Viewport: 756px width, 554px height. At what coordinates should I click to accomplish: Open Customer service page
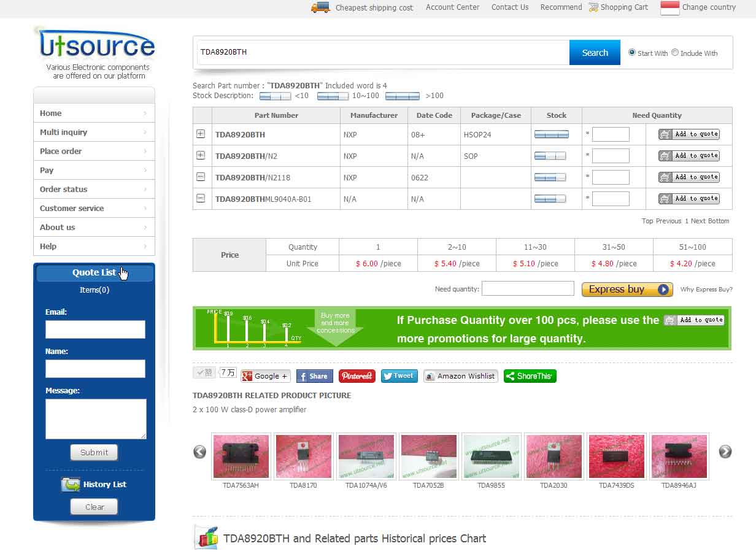(x=94, y=208)
